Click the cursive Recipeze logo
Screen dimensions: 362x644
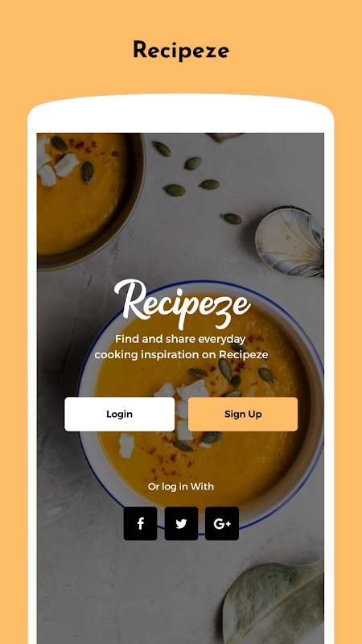183,304
